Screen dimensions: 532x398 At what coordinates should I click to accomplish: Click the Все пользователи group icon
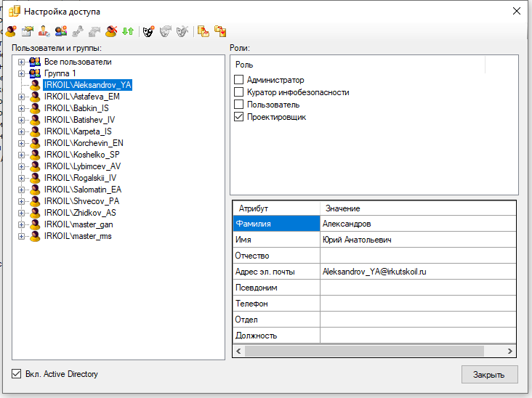pos(35,62)
